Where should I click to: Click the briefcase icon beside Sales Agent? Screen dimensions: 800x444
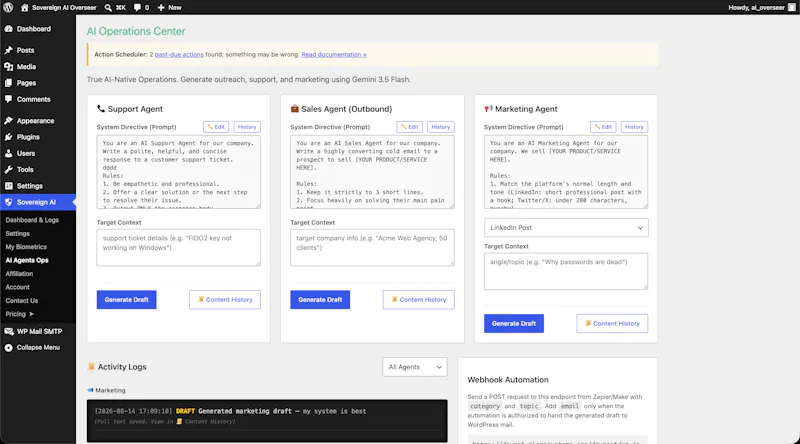click(294, 109)
